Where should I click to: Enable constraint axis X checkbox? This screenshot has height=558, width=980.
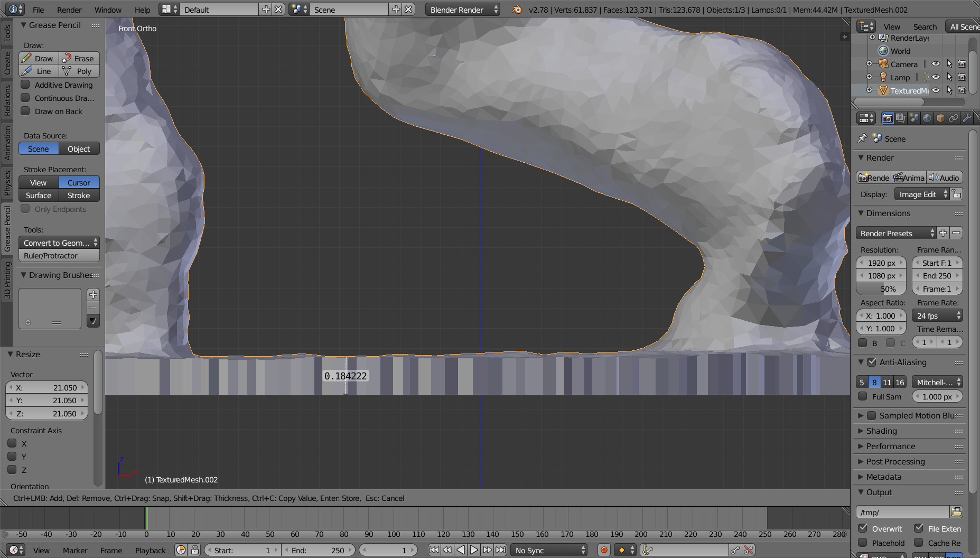[12, 443]
